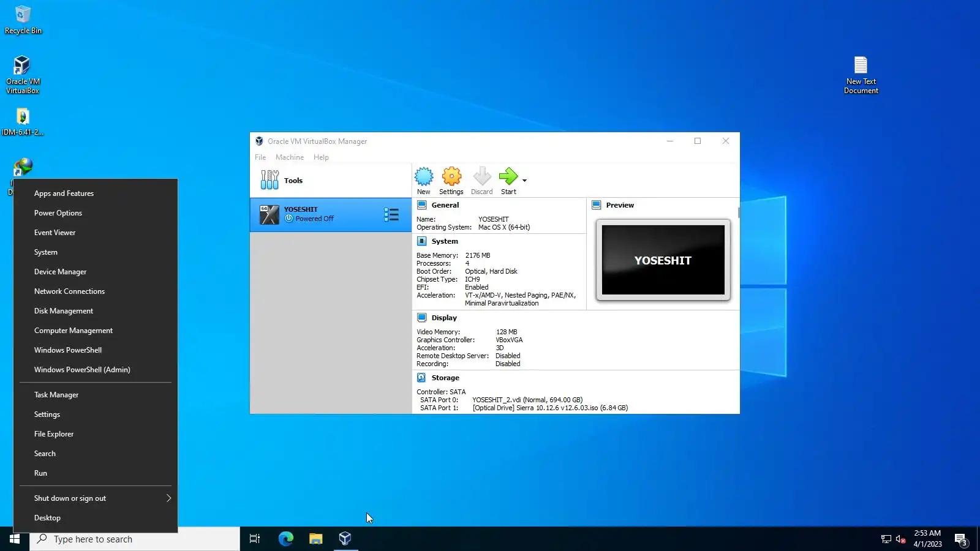Click the VirtualBox details pane scrollbar
The width and height of the screenshot is (980, 551).
coord(738,212)
